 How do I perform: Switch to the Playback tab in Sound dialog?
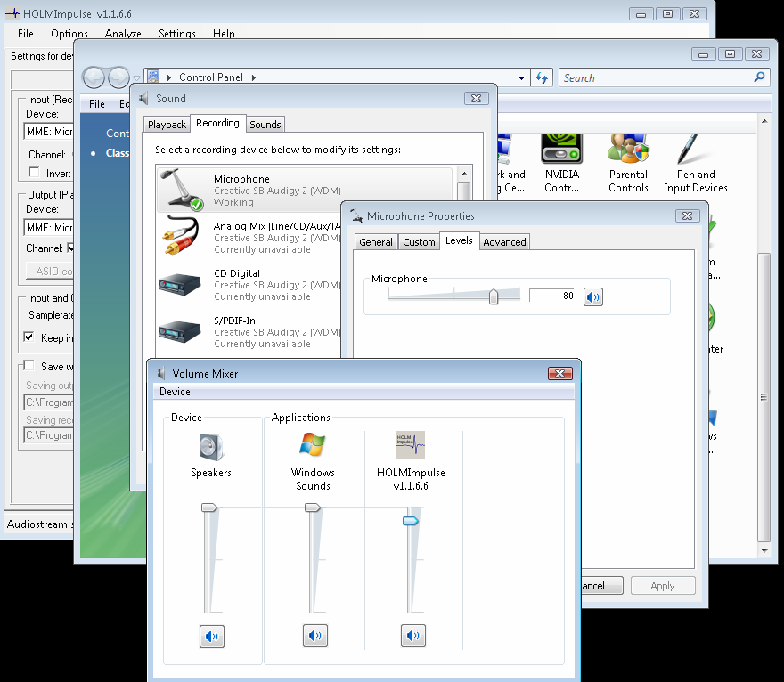click(x=167, y=125)
